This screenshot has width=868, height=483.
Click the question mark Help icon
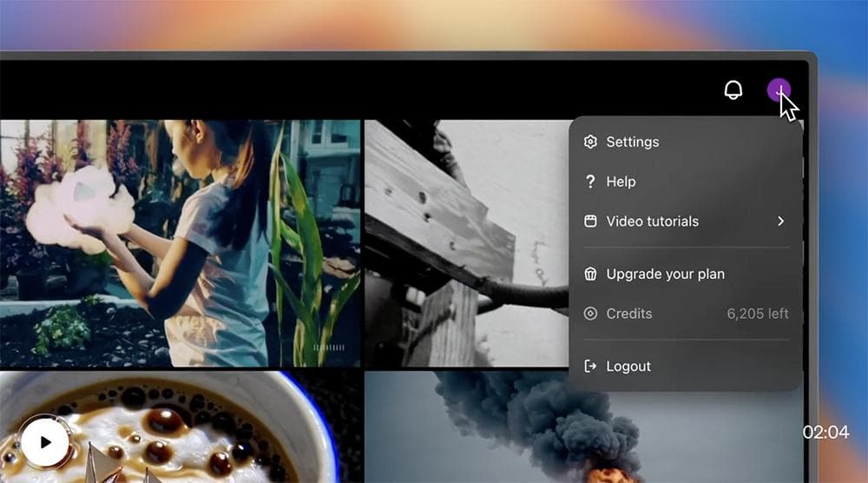click(591, 182)
